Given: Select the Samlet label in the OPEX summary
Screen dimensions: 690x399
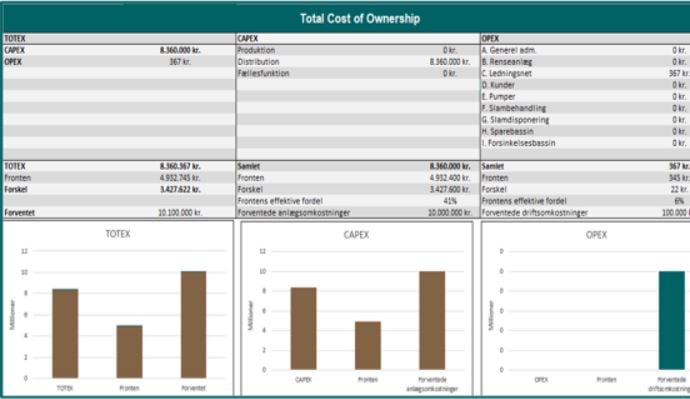Looking at the screenshot, I should (493, 166).
